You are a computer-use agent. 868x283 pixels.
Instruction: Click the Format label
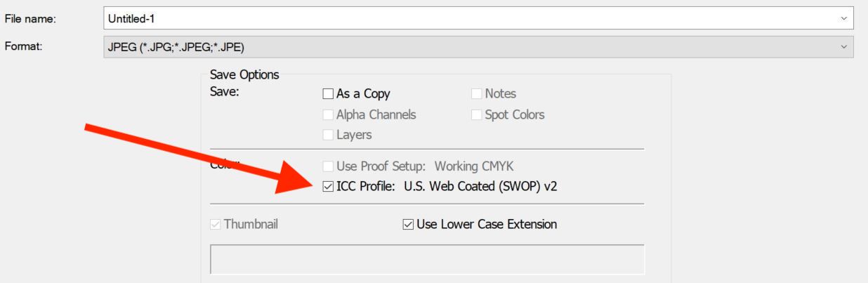pos(24,46)
